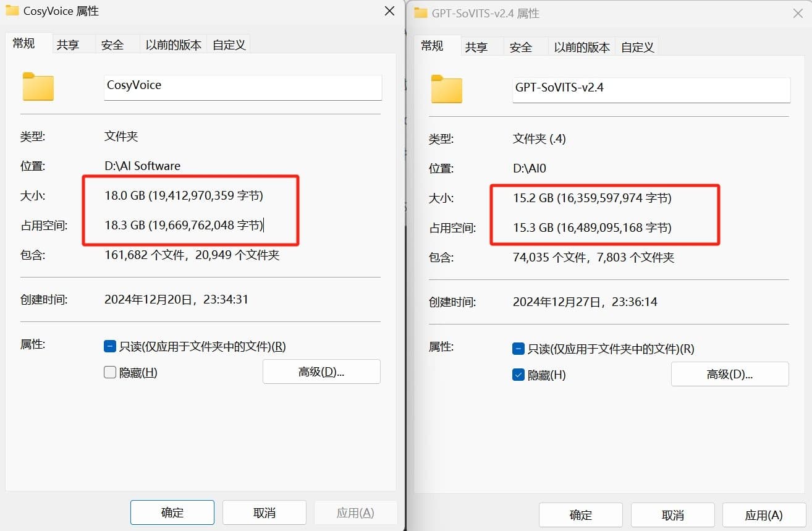
Task: Open 自定义 tab in GPT-SoVITS window
Action: (x=637, y=46)
